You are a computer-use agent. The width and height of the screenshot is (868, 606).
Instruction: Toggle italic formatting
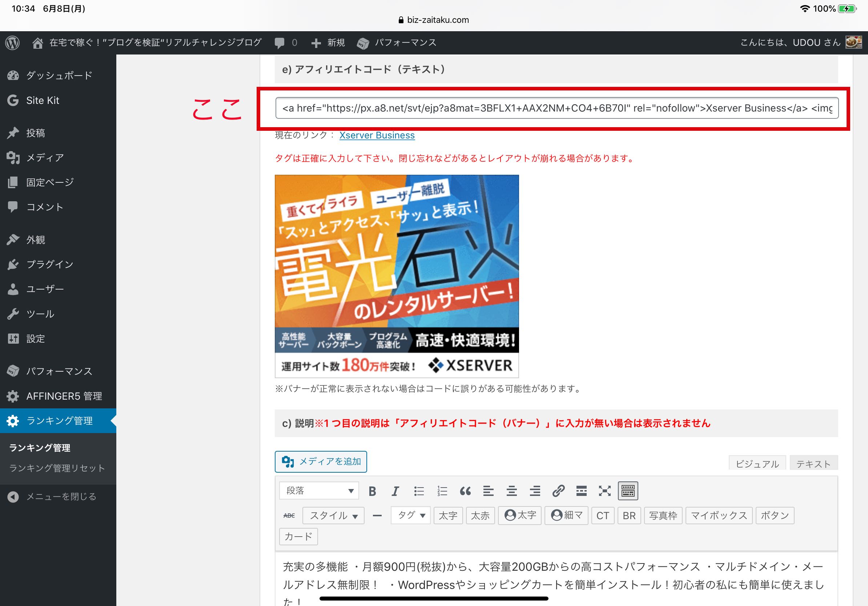395,491
